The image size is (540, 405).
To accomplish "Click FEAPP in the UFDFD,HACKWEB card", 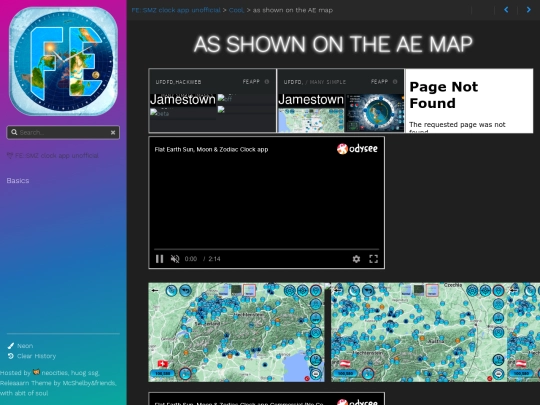I will click(x=251, y=82).
